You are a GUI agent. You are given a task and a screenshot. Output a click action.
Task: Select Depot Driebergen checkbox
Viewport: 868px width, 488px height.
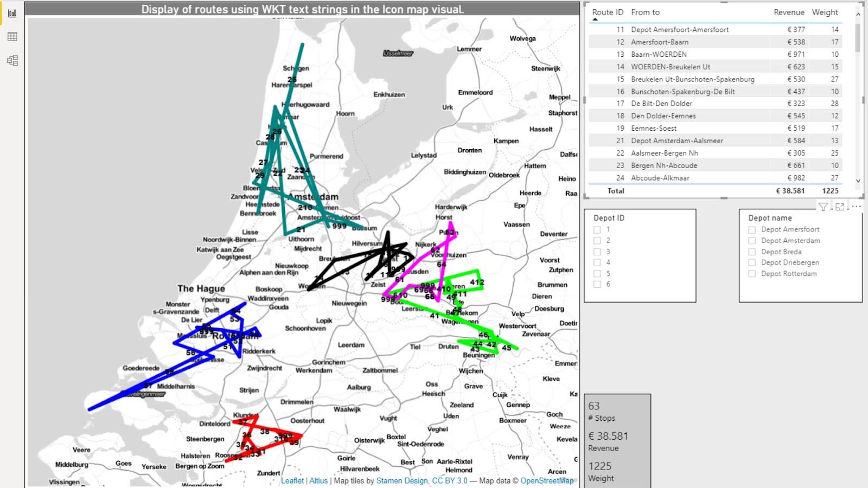point(752,262)
